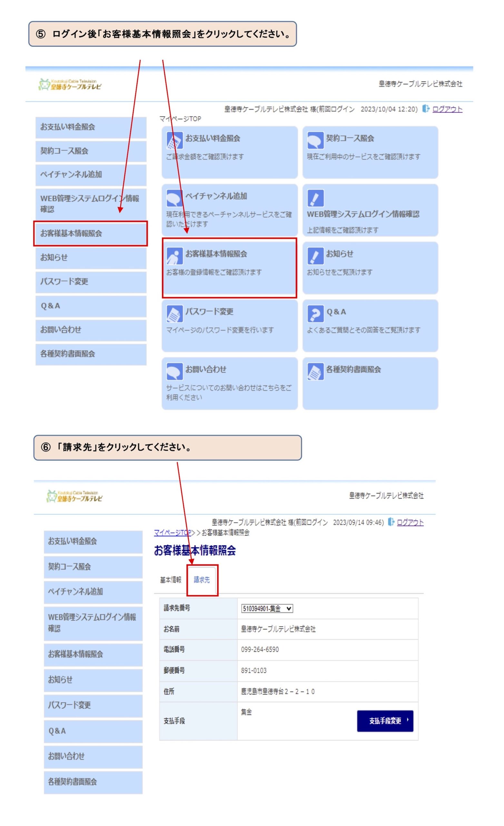
Task: Open パスワード変更 in lower sidebar menu
Action: (93, 705)
